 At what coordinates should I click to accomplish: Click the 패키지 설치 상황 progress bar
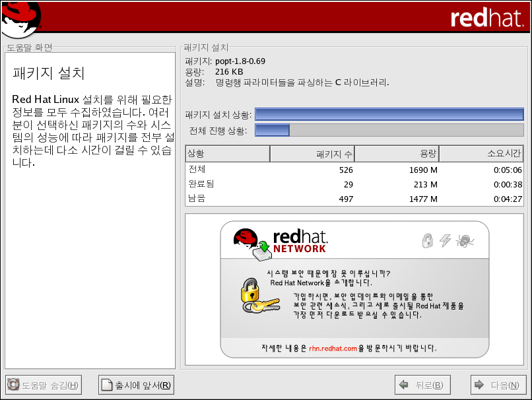point(389,114)
